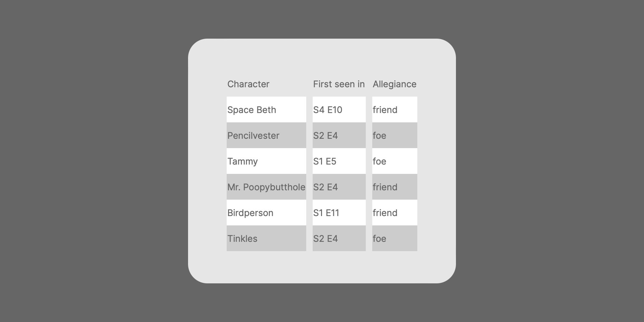Click Pencilvester's S2 E4 episode cell
The height and width of the screenshot is (322, 644).
[x=339, y=135]
